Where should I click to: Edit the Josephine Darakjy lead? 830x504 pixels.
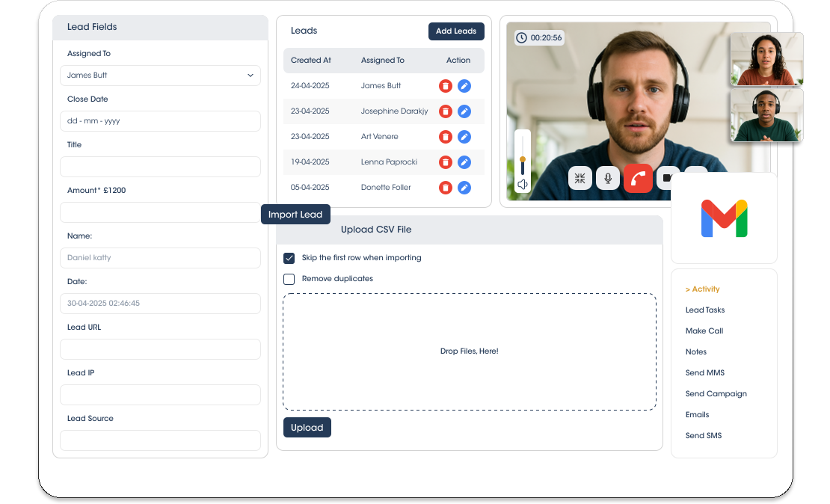(x=464, y=111)
